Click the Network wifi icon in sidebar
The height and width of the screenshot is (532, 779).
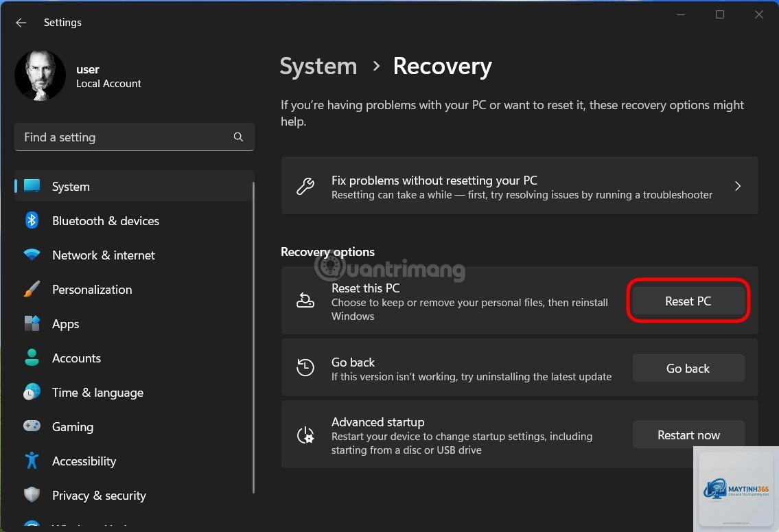click(x=32, y=254)
